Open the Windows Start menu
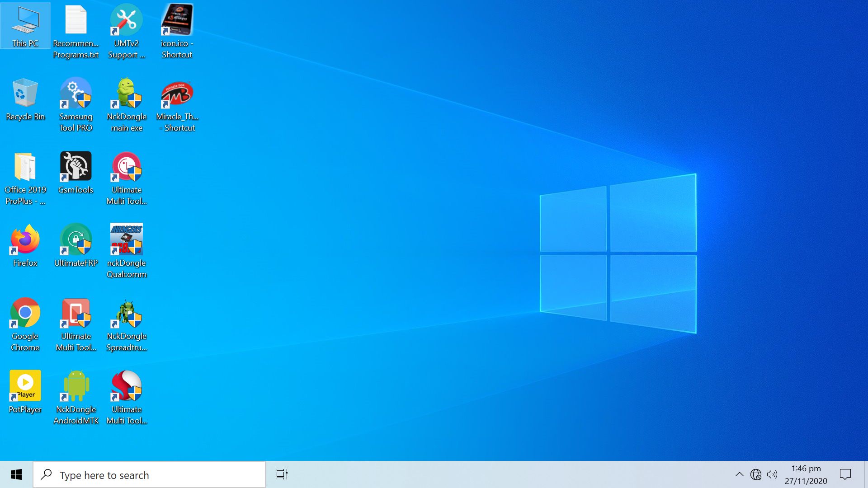868x488 pixels. [x=16, y=474]
